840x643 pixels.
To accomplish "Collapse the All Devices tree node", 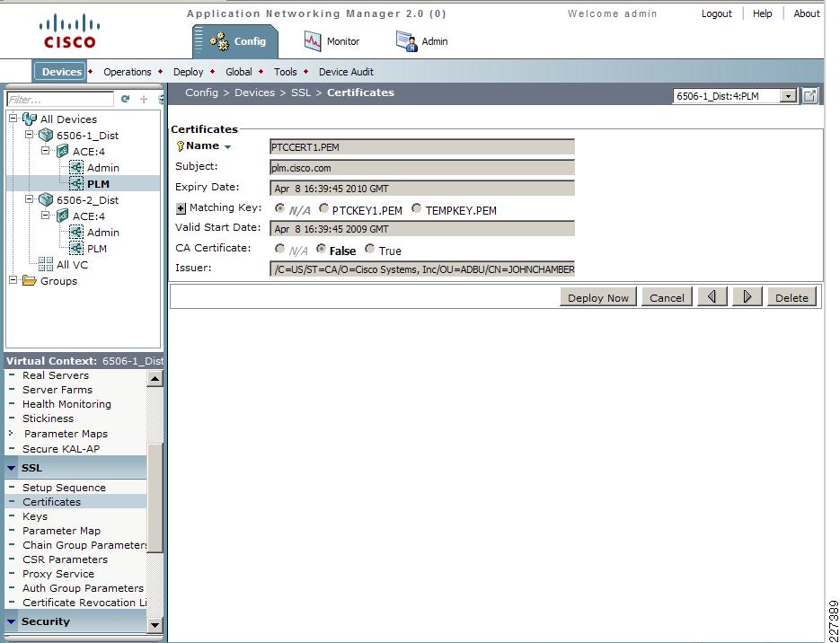I will click(14, 119).
